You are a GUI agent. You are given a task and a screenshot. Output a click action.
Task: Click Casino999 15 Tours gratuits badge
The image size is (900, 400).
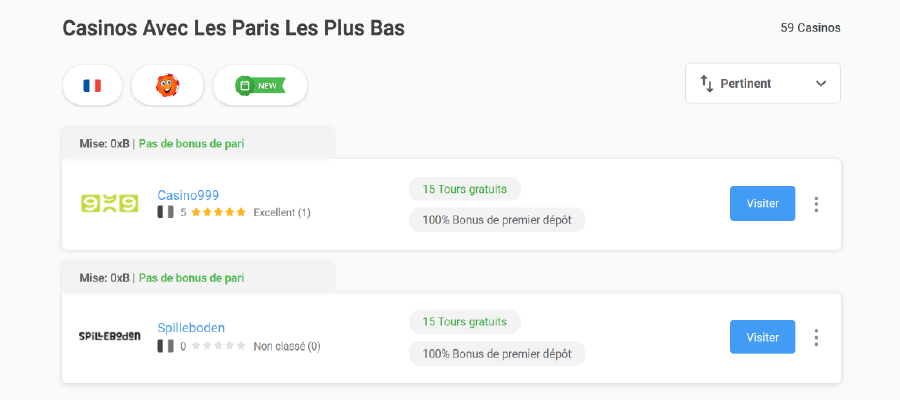point(465,188)
